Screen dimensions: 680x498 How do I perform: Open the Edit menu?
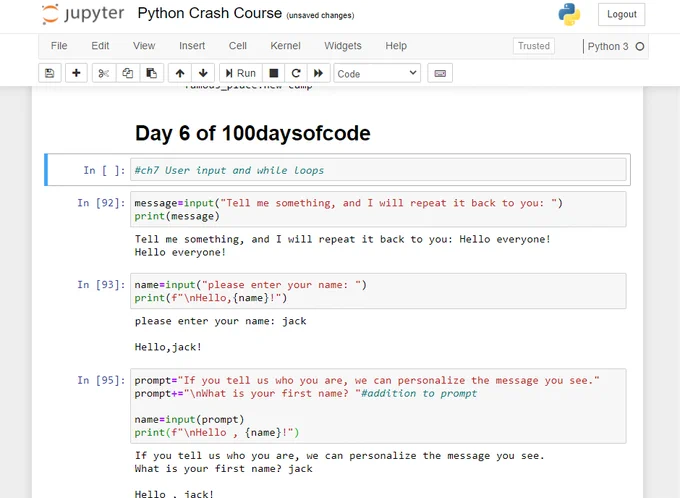click(x=100, y=46)
